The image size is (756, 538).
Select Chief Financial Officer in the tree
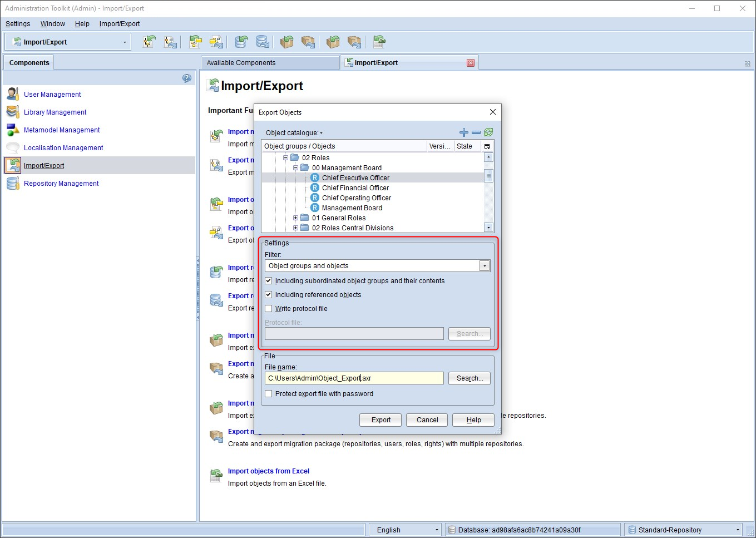click(355, 188)
